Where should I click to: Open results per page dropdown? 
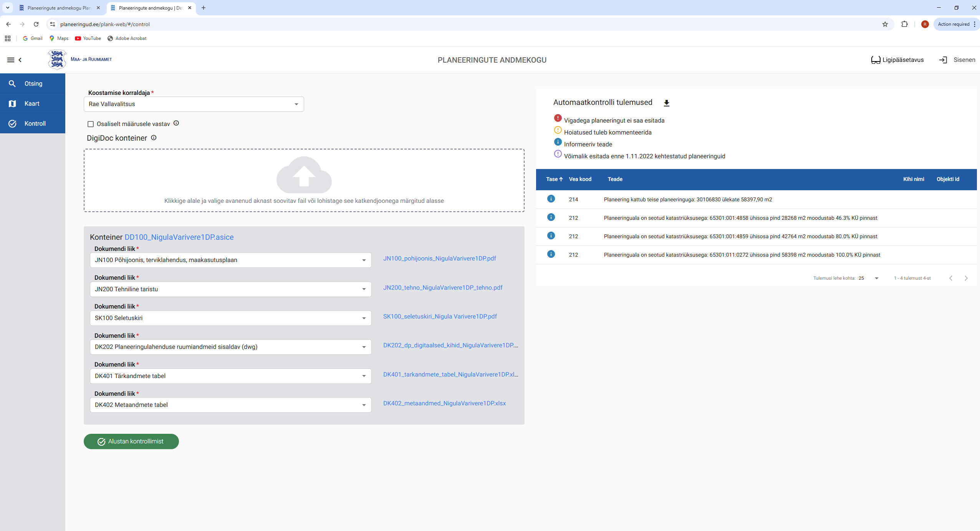[x=876, y=278]
